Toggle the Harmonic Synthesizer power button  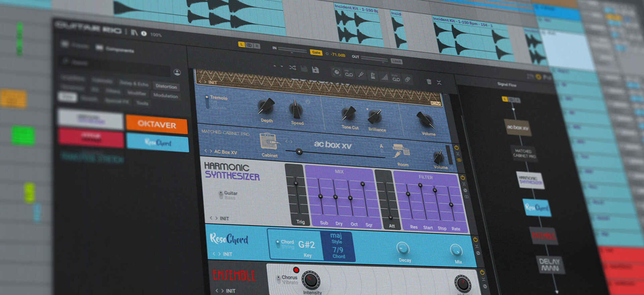(x=463, y=177)
